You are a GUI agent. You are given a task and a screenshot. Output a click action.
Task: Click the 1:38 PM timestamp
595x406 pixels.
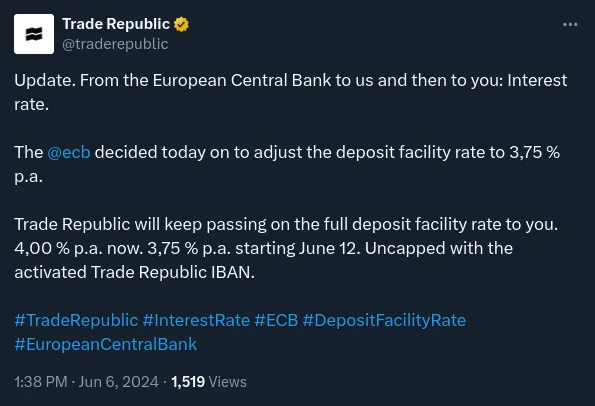click(41, 382)
